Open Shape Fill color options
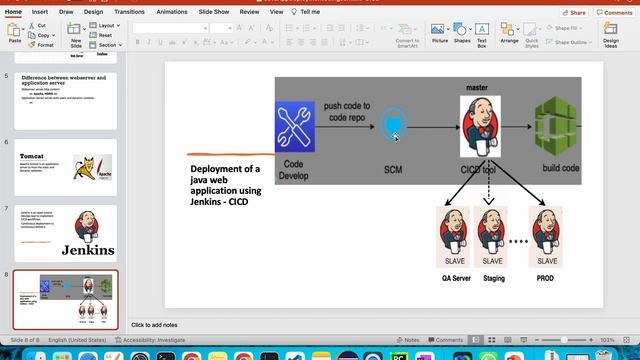This screenshot has width=640, height=360. tap(564, 28)
